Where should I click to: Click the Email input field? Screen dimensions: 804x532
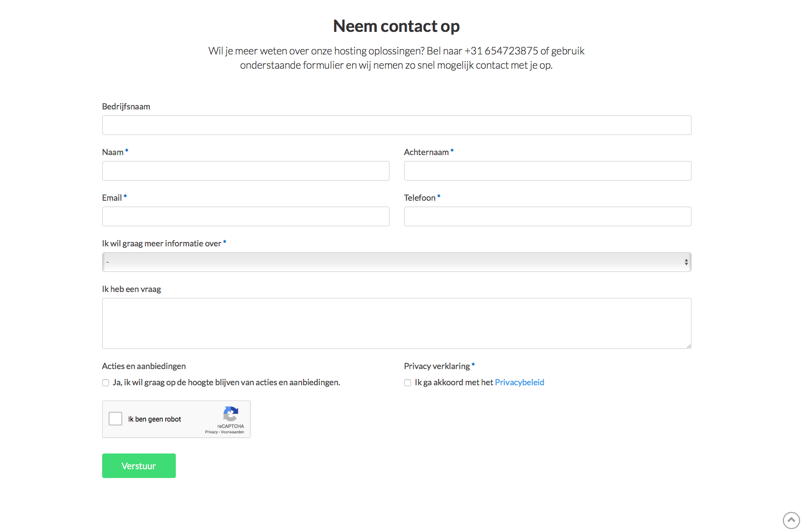246,216
